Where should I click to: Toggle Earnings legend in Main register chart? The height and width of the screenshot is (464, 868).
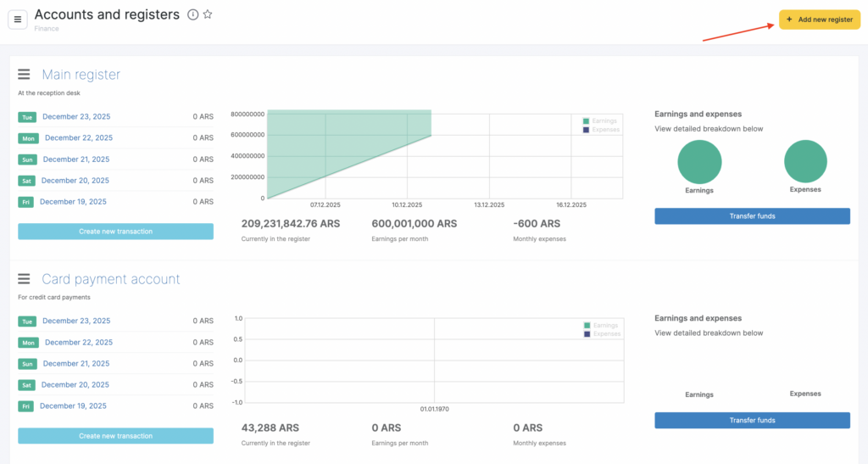(601, 121)
